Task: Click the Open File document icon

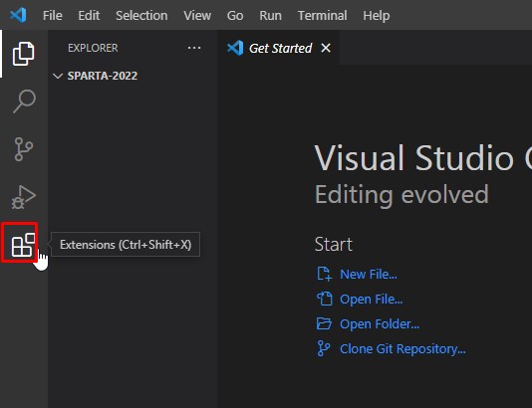Action: (x=325, y=299)
